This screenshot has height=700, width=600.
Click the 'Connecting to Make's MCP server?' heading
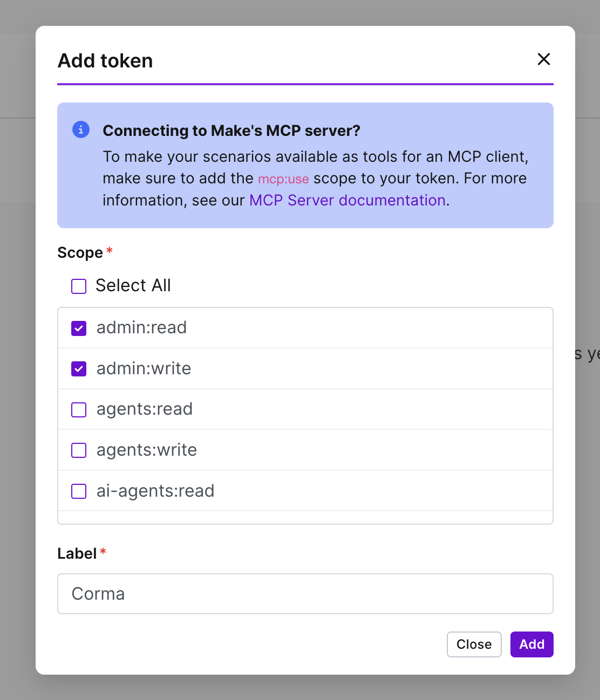click(231, 131)
